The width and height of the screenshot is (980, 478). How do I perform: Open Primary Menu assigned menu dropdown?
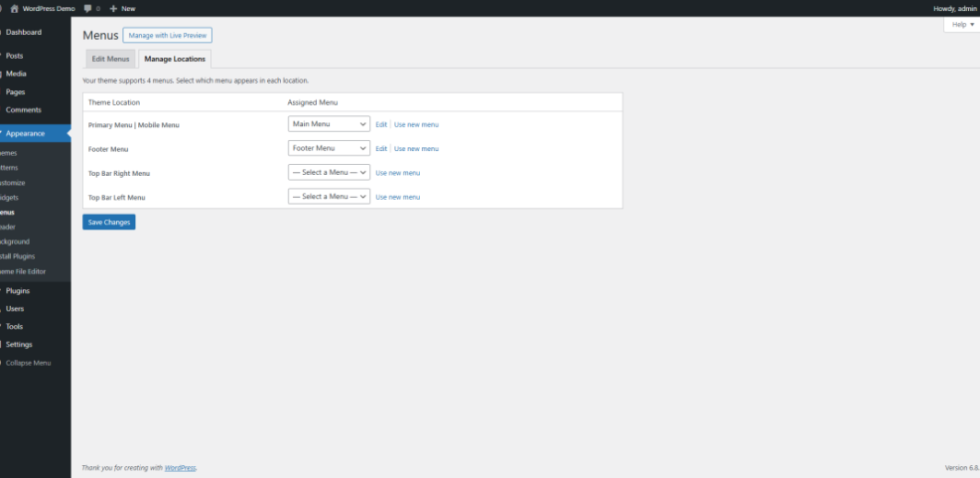click(329, 124)
